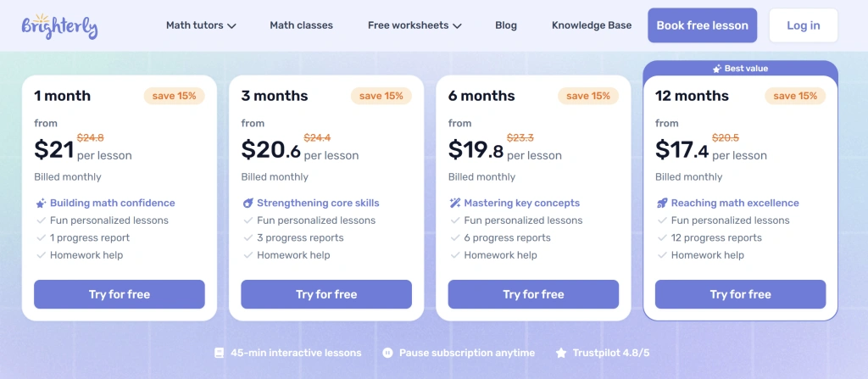This screenshot has width=868, height=379.
Task: Click the rocket icon beside Reaching math excellence
Action: 661,203
